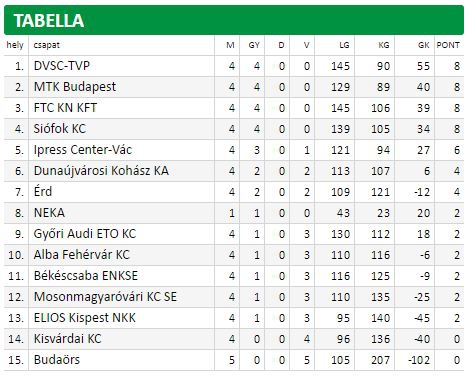
Task: Open Mosonmagyaróvári KC SE entry
Action: click(x=105, y=297)
